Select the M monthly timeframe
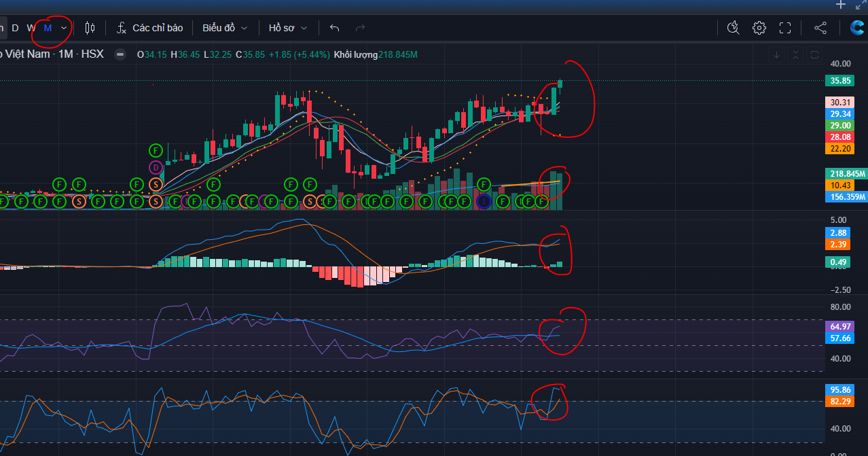The height and width of the screenshot is (456, 868). click(48, 28)
